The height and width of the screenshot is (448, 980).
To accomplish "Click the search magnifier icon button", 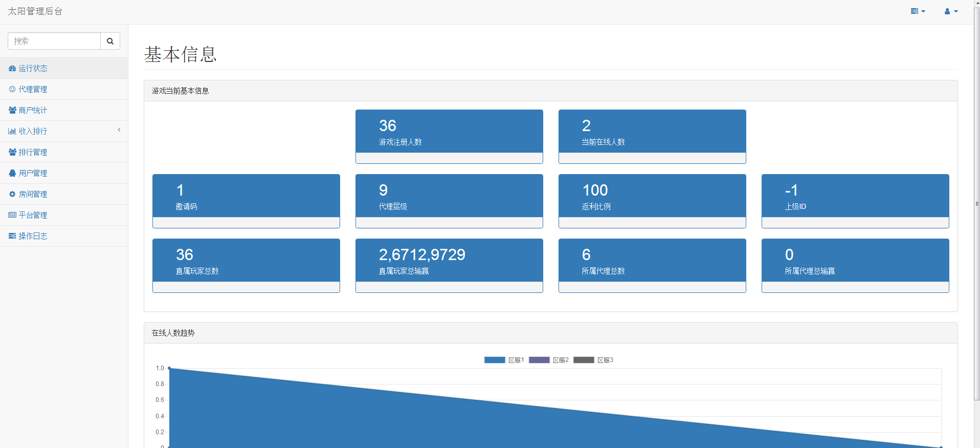I will pos(110,41).
